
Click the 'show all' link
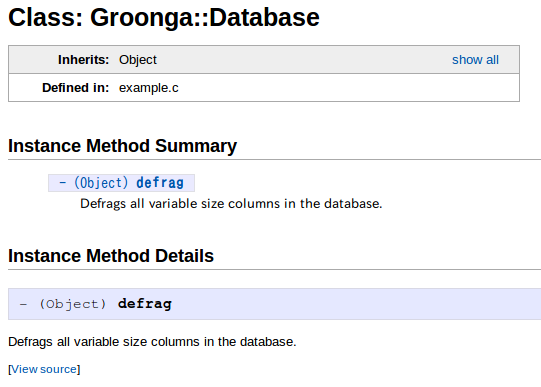click(475, 60)
